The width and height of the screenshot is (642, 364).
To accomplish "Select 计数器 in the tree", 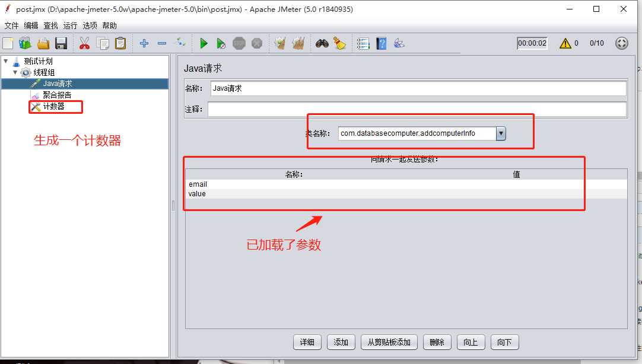I will [53, 106].
